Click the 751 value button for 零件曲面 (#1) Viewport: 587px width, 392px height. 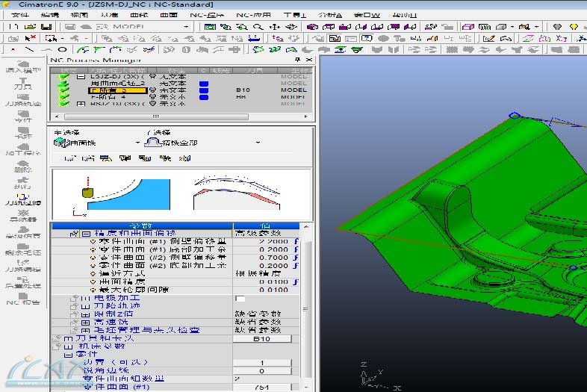click(x=261, y=387)
